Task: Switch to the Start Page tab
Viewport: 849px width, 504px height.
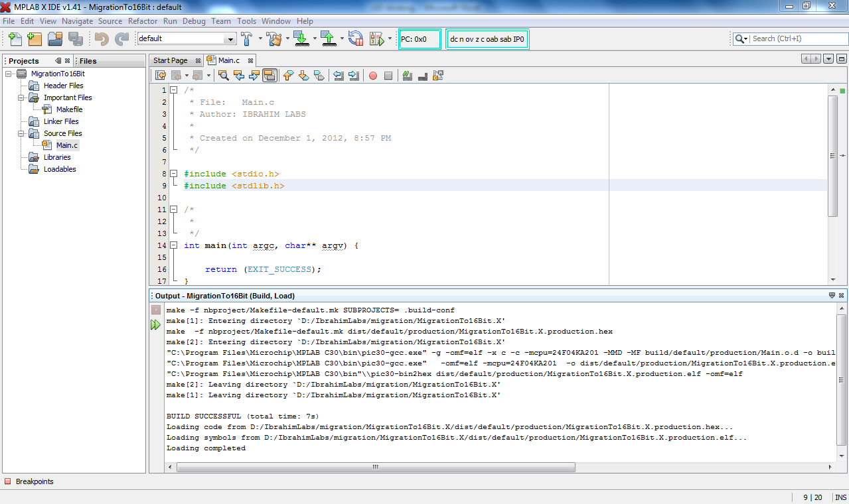Action: point(169,59)
